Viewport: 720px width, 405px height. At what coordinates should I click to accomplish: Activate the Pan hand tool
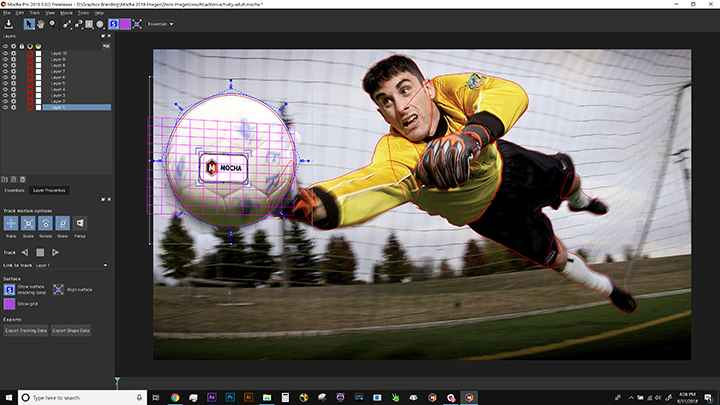(39, 23)
